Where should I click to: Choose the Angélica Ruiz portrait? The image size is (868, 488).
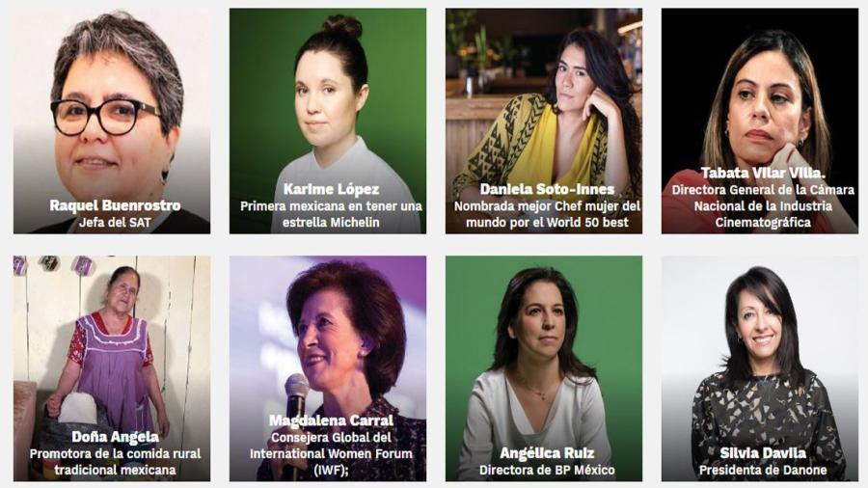pos(544,368)
